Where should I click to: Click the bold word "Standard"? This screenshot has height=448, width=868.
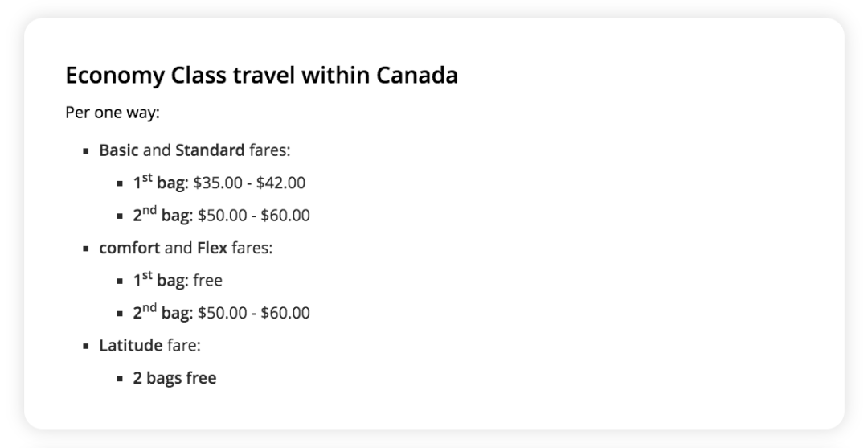pyautogui.click(x=210, y=150)
